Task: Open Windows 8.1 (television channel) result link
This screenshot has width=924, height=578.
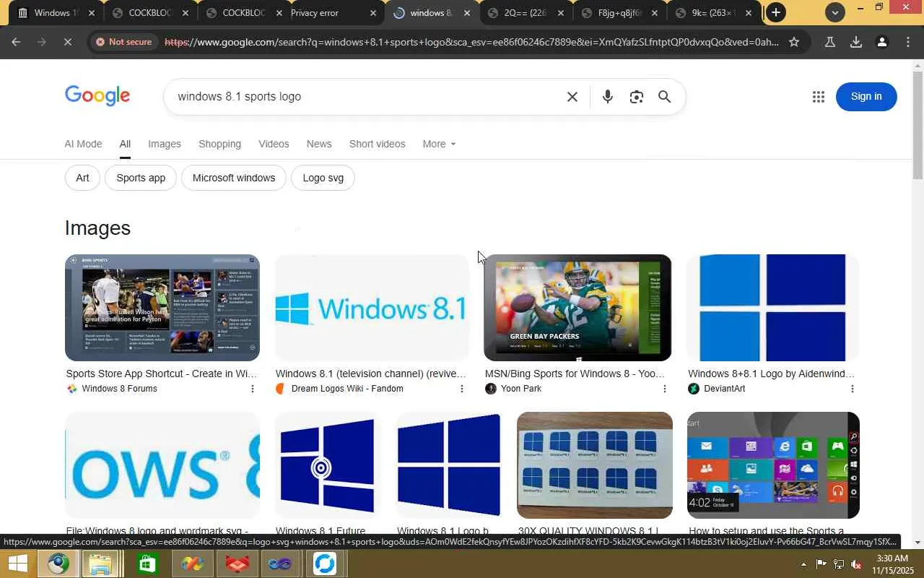Action: (371, 374)
